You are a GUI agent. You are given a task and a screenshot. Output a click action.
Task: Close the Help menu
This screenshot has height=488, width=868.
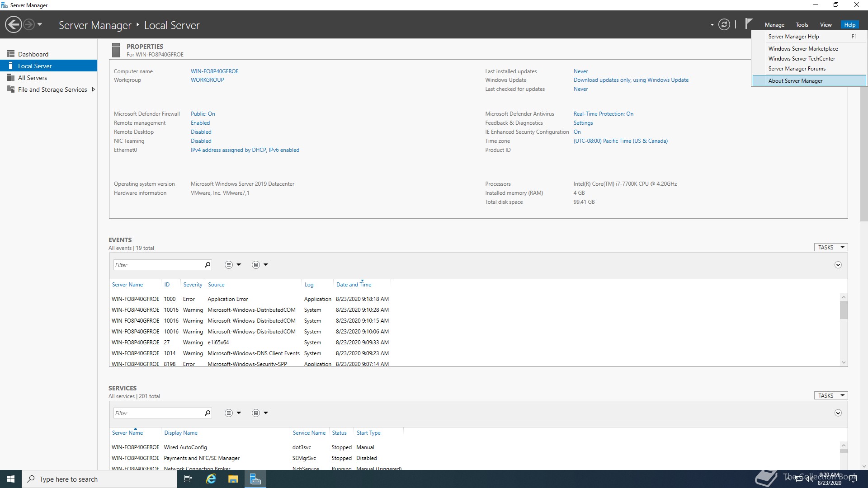click(850, 25)
